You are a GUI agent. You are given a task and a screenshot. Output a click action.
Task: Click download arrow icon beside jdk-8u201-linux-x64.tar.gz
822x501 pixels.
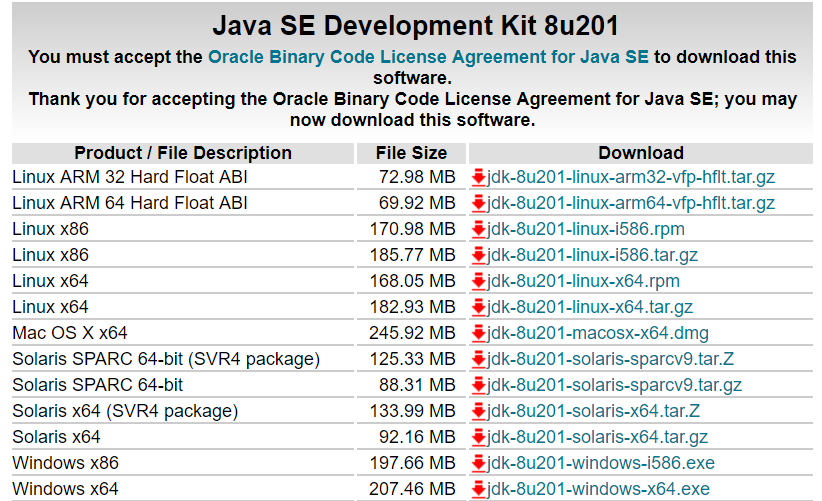pos(478,307)
